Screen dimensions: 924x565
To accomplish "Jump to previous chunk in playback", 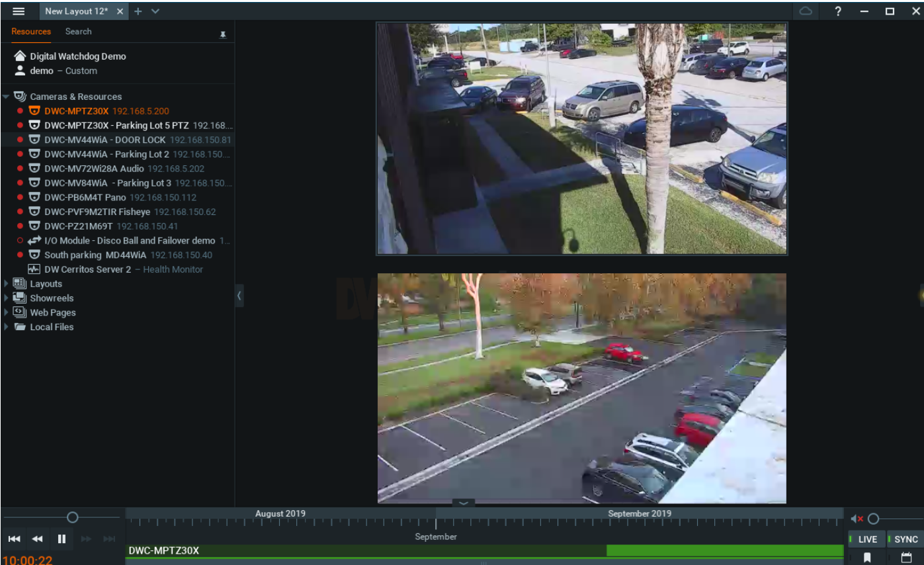I will (x=15, y=539).
